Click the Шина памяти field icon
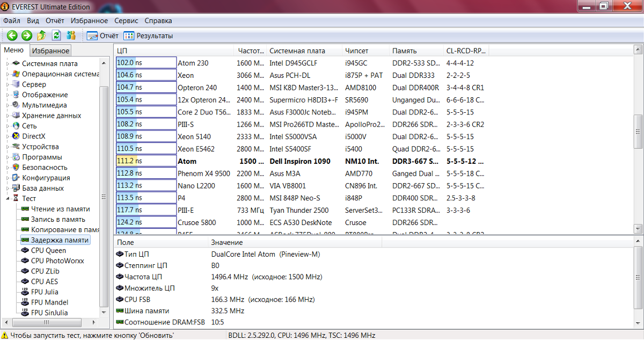The image size is (644, 340). tap(120, 311)
